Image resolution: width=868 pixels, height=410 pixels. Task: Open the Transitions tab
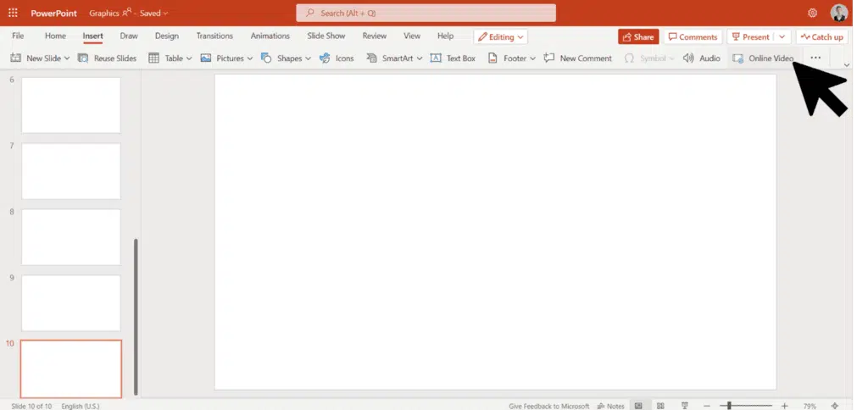coord(214,36)
